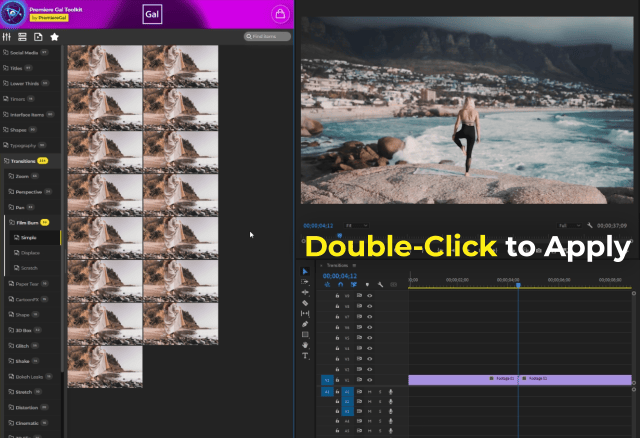640x438 pixels.
Task: Solo audio track A1 with S button
Action: click(x=380, y=392)
